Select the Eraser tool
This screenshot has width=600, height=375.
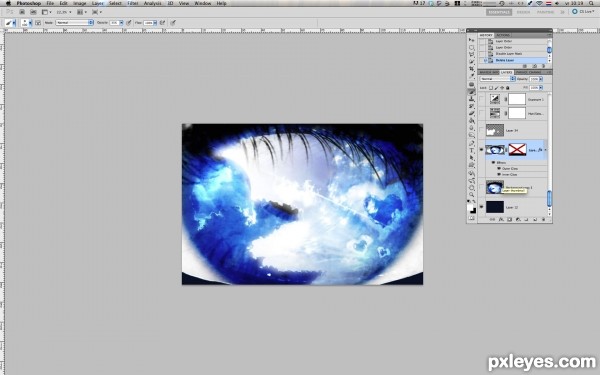coord(471,113)
